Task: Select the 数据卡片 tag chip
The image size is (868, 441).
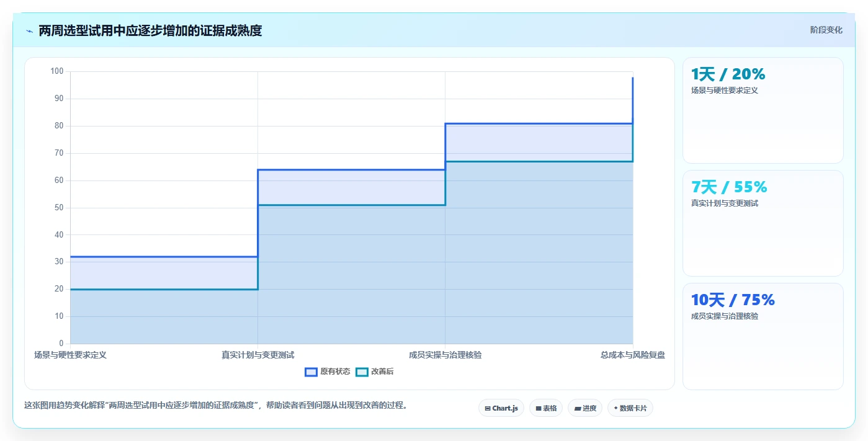Action: tap(630, 408)
